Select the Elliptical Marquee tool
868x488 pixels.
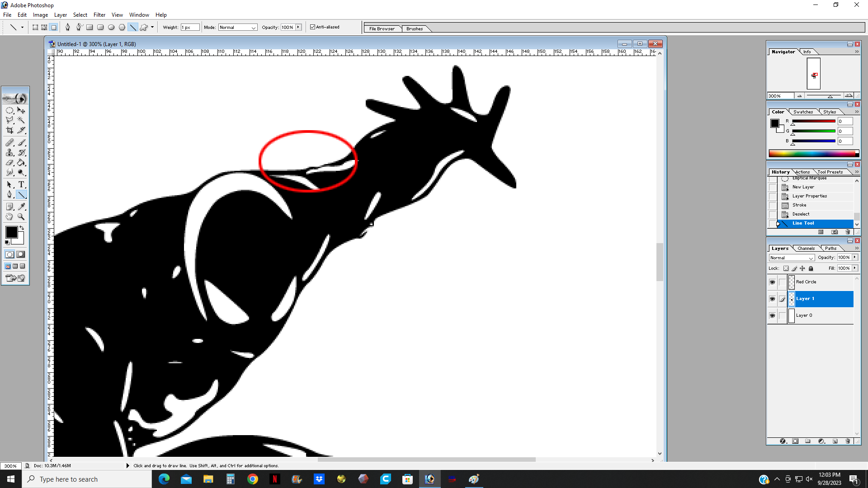tap(9, 110)
